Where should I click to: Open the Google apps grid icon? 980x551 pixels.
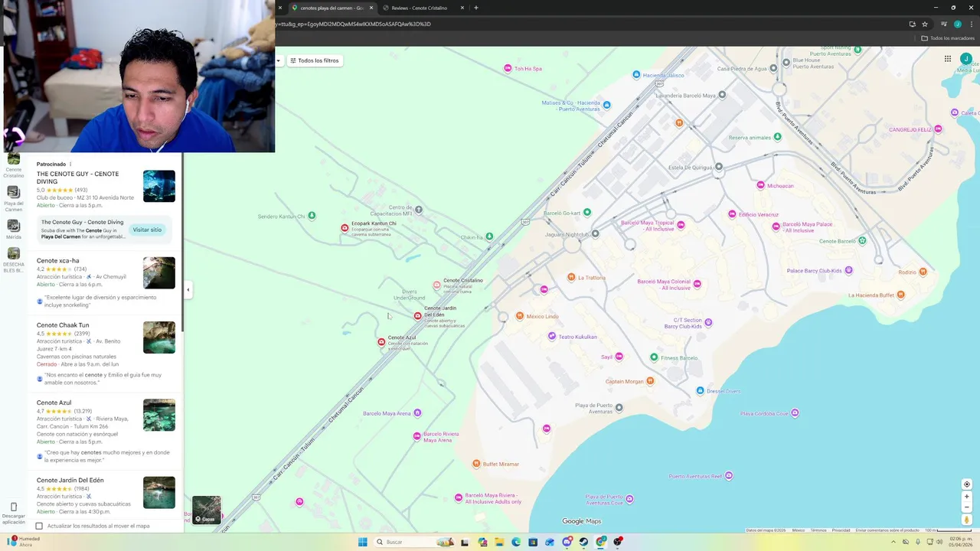click(948, 59)
